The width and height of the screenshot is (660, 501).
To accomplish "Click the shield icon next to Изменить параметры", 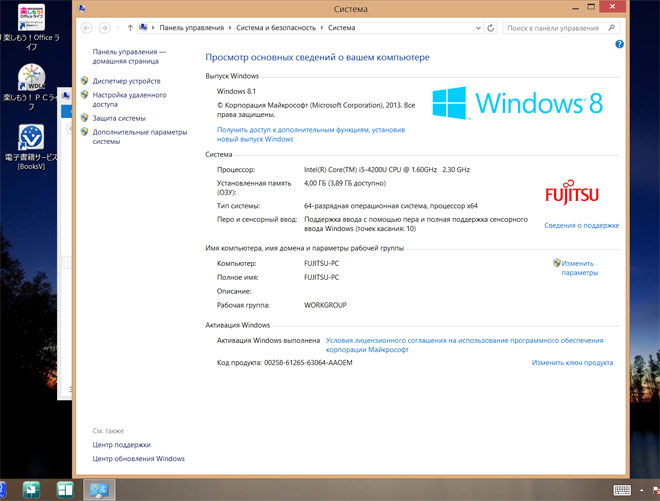I will 556,263.
